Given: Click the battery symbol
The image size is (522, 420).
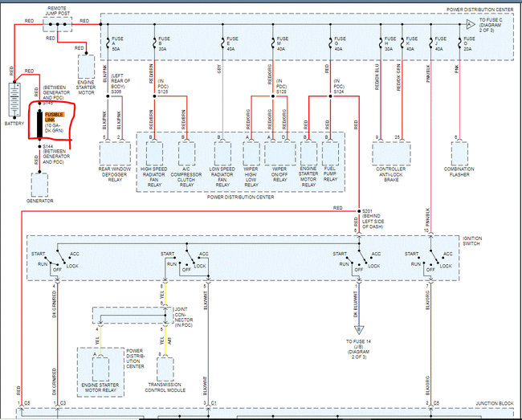Looking at the screenshot, I should pyautogui.click(x=14, y=100).
